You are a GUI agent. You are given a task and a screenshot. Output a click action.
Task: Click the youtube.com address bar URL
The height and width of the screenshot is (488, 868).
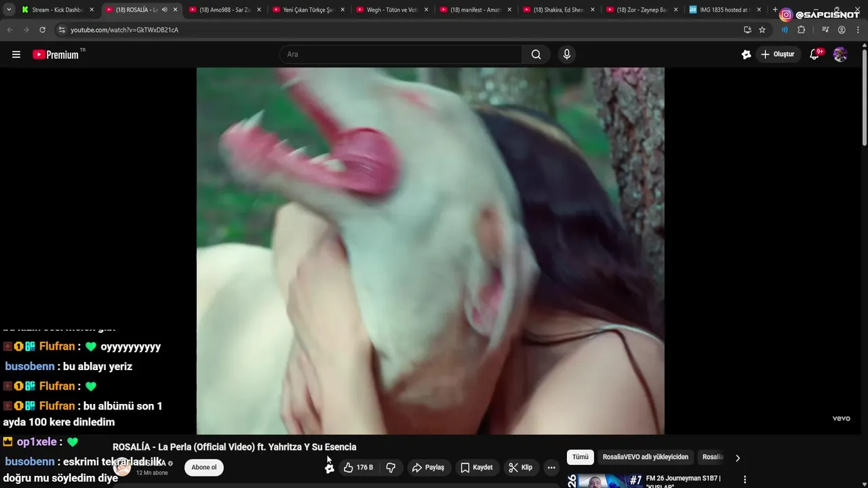(125, 30)
